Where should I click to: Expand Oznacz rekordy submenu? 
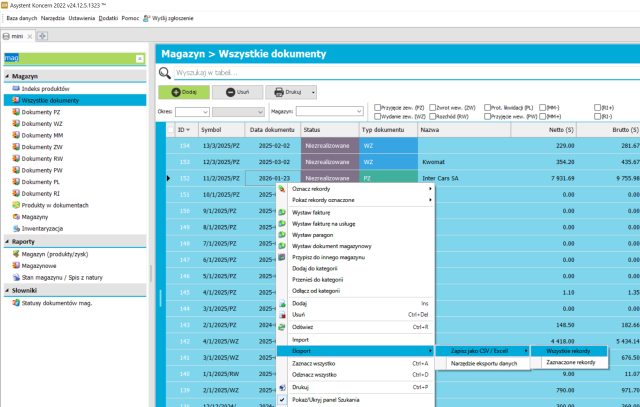430,189
